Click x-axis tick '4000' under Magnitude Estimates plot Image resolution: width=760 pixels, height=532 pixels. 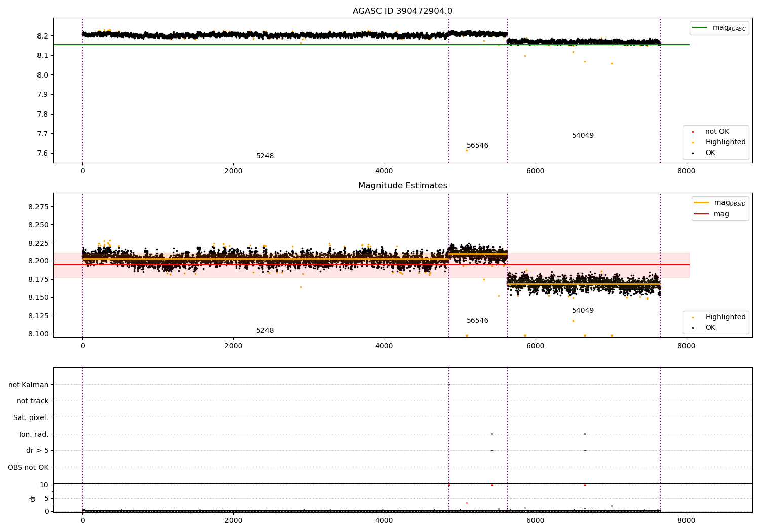point(384,346)
